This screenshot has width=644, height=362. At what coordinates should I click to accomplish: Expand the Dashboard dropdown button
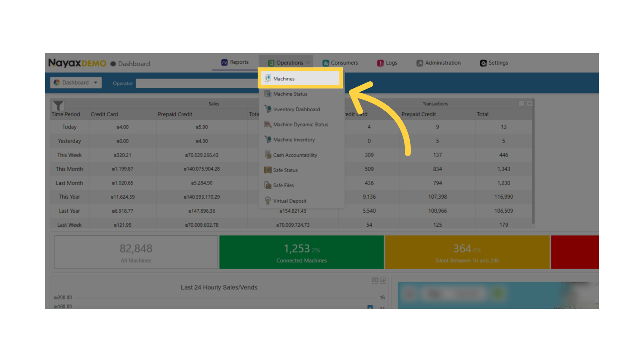[x=76, y=82]
